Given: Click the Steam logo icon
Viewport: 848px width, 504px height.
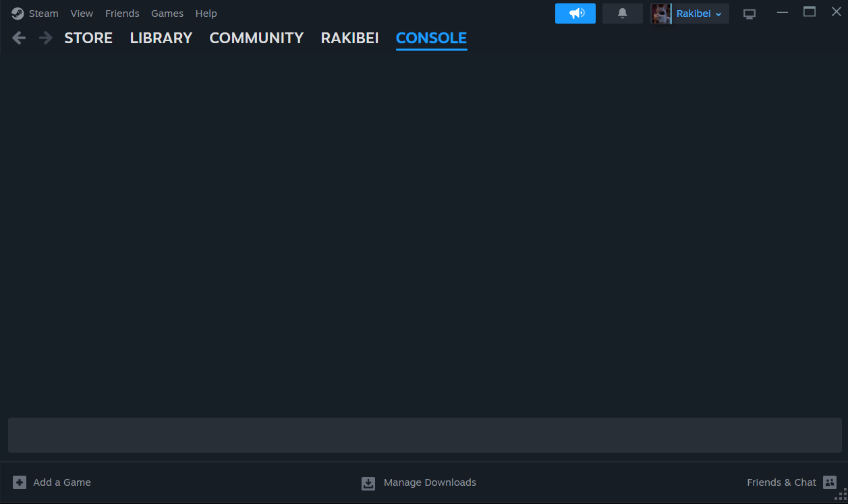Looking at the screenshot, I should click(x=18, y=13).
